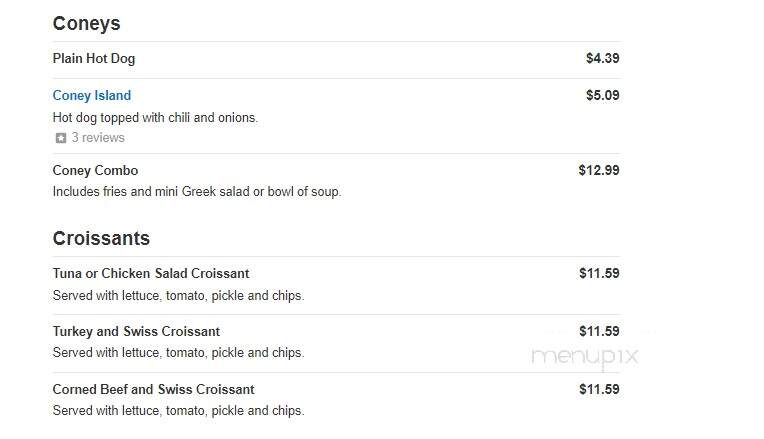Click the $4.39 price of Plain Hot Dog

(x=603, y=58)
